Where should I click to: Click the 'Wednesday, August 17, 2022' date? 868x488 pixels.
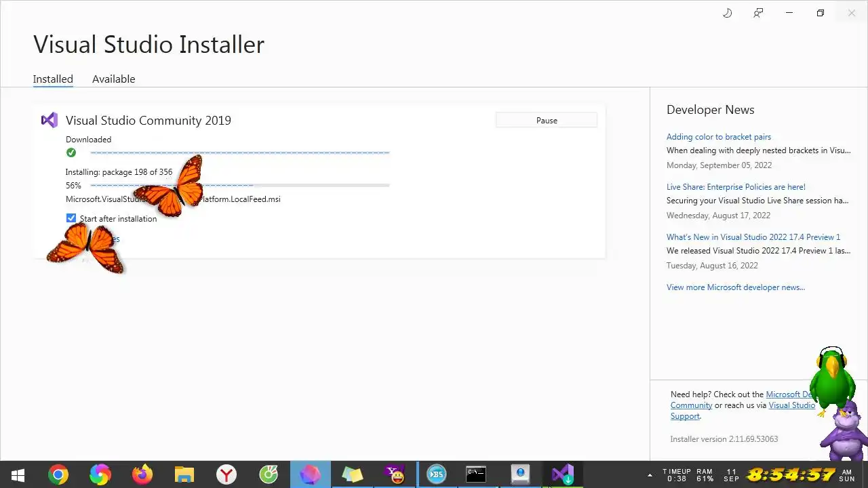[718, 216]
